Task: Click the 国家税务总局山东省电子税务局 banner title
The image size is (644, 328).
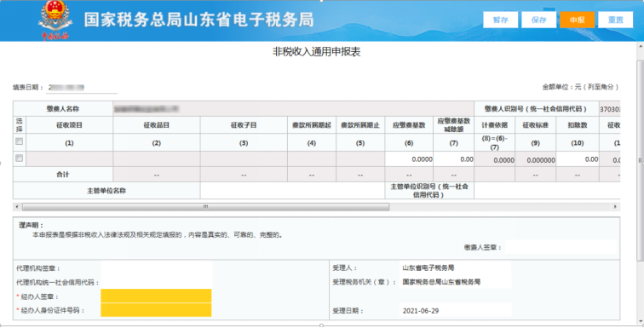Action: tap(198, 20)
